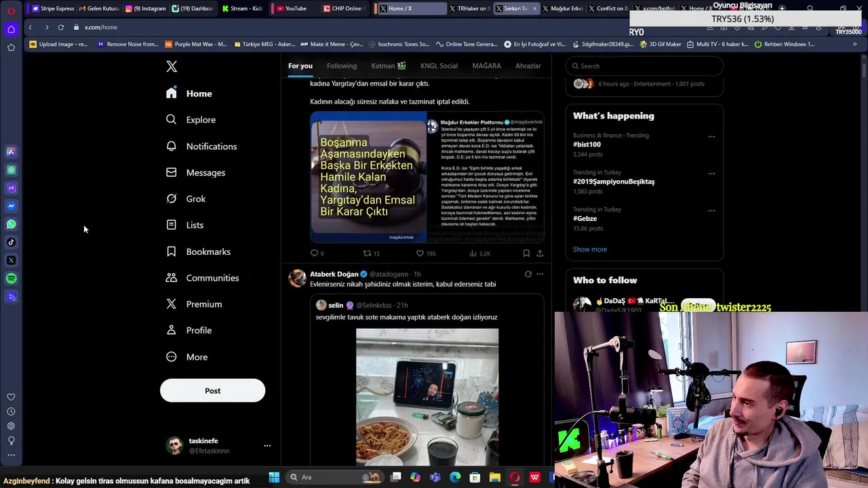Open Grok from the sidebar

pyautogui.click(x=186, y=199)
